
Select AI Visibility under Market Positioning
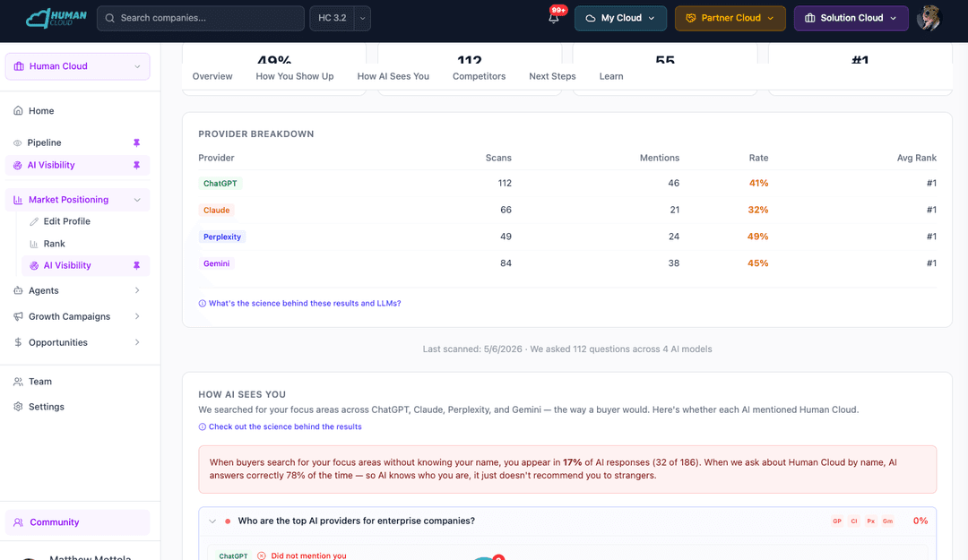click(86, 265)
